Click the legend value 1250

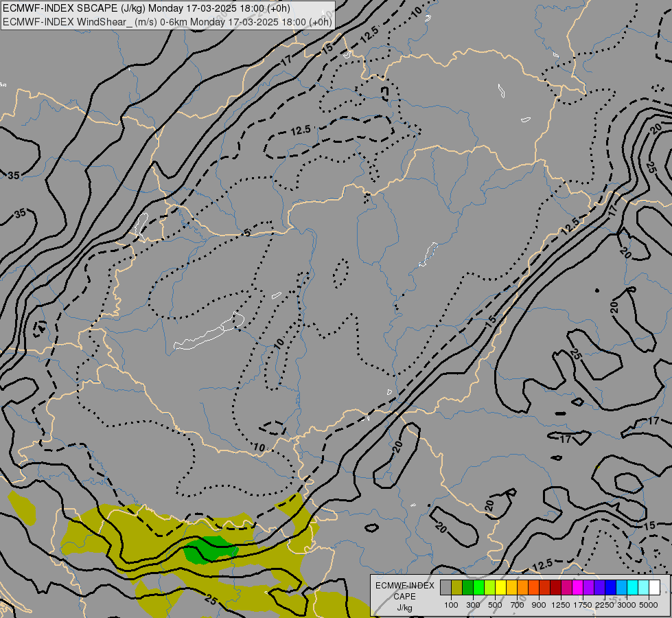pyautogui.click(x=561, y=605)
